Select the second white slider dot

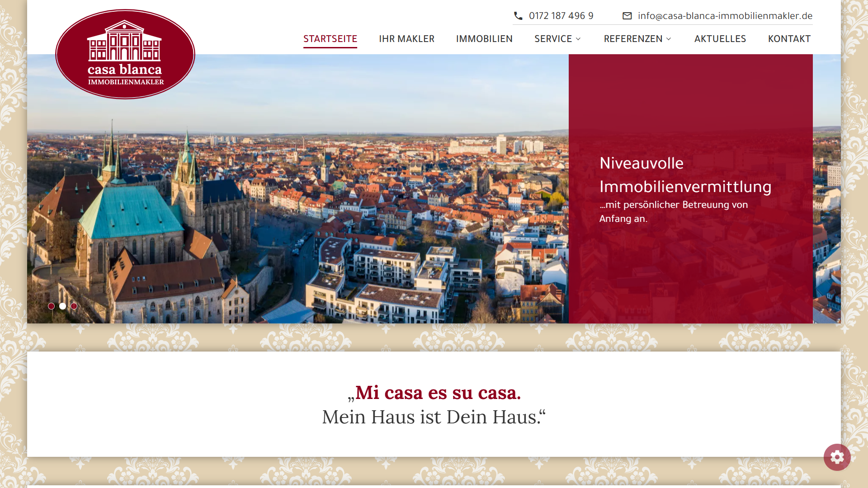tap(63, 306)
